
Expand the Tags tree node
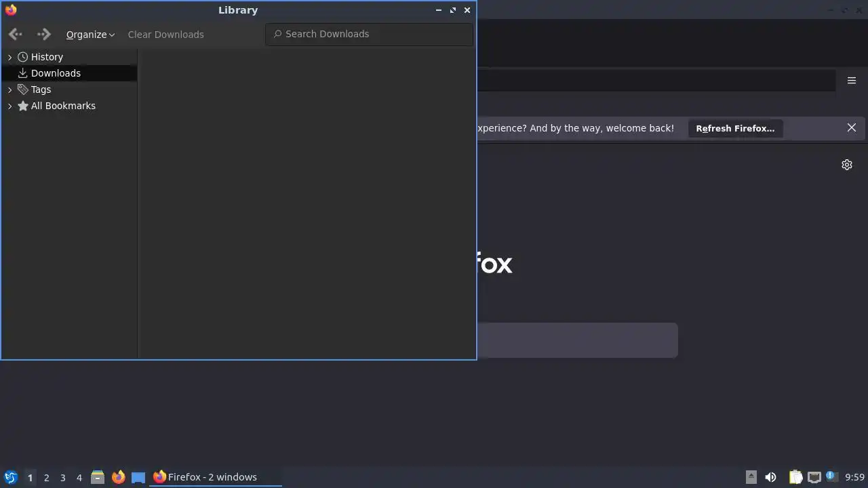(x=9, y=89)
